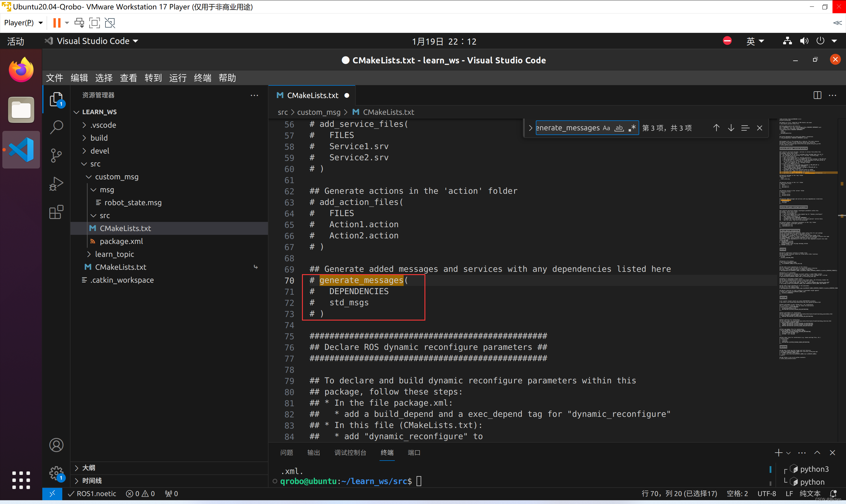Toggle find in selection icon
846x504 pixels.
tap(745, 128)
